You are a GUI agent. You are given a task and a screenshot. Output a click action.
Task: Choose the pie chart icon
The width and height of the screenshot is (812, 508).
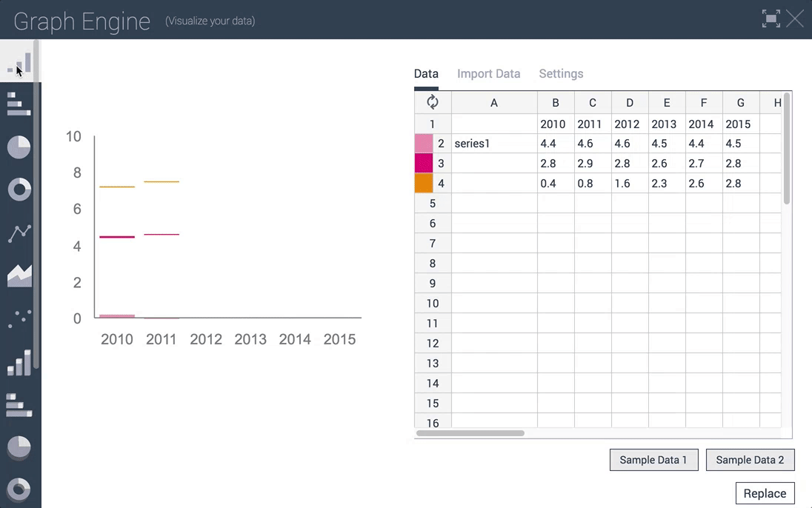pyautogui.click(x=19, y=147)
